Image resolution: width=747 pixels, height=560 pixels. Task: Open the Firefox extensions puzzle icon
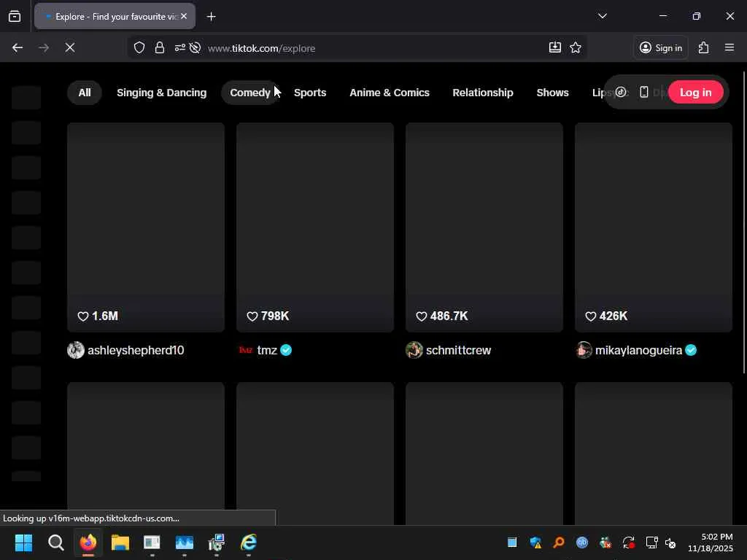pyautogui.click(x=704, y=47)
